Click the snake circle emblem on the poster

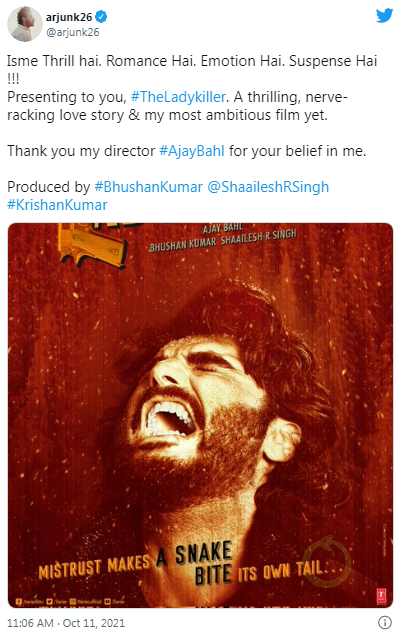tap(327, 561)
